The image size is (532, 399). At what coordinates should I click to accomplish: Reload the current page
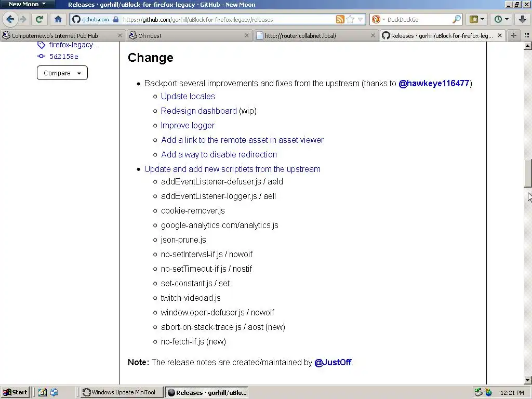[x=39, y=19]
